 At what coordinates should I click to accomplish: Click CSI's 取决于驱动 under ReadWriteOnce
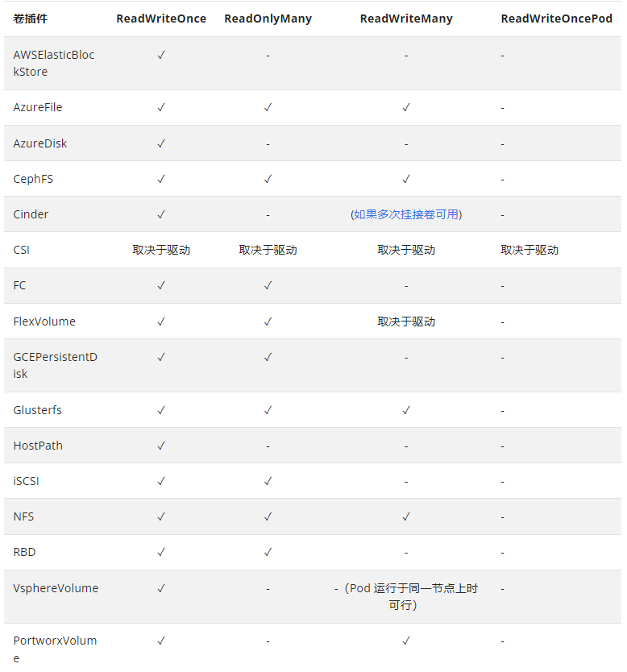click(161, 250)
